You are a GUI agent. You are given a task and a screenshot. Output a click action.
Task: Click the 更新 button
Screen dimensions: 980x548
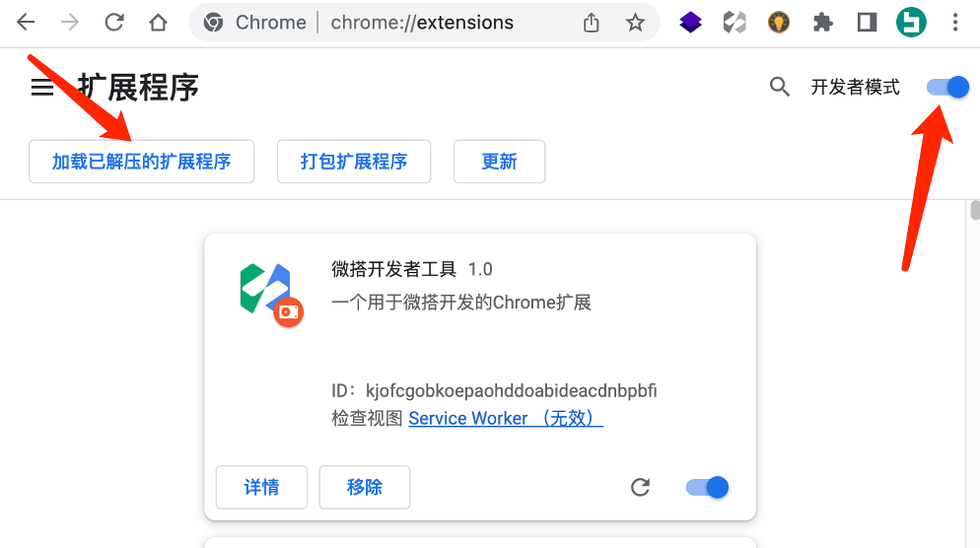pos(500,162)
